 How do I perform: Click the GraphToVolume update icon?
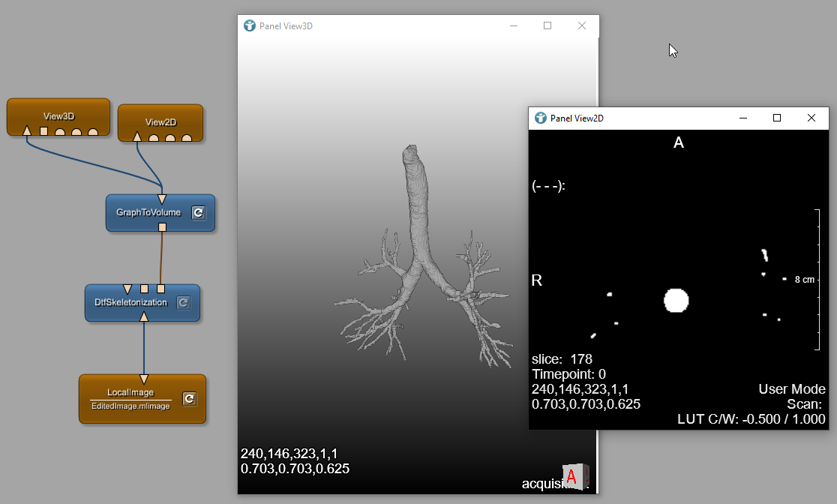click(x=198, y=213)
